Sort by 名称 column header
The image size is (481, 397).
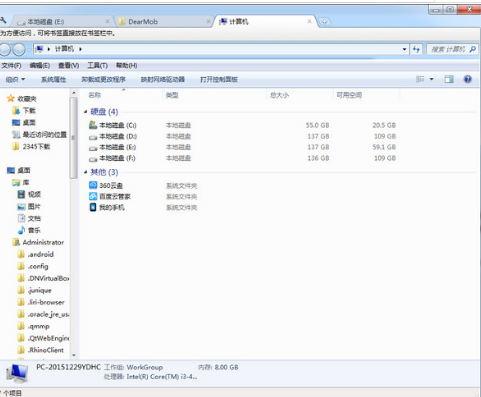point(95,95)
